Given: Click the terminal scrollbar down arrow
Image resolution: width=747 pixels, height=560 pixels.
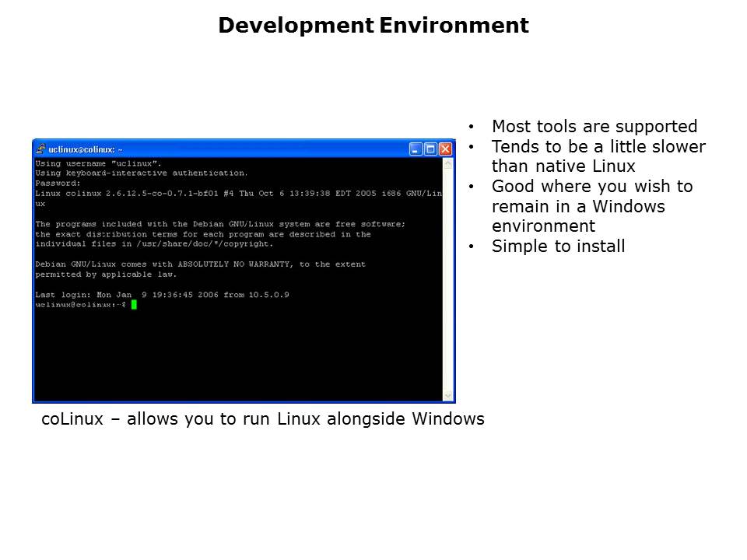Looking at the screenshot, I should [447, 395].
